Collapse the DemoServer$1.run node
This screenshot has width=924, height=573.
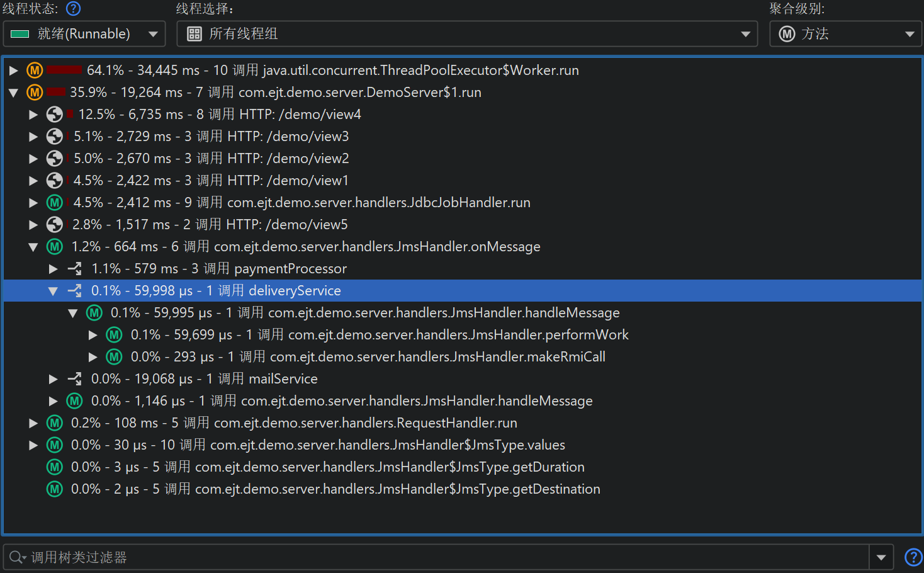click(13, 93)
